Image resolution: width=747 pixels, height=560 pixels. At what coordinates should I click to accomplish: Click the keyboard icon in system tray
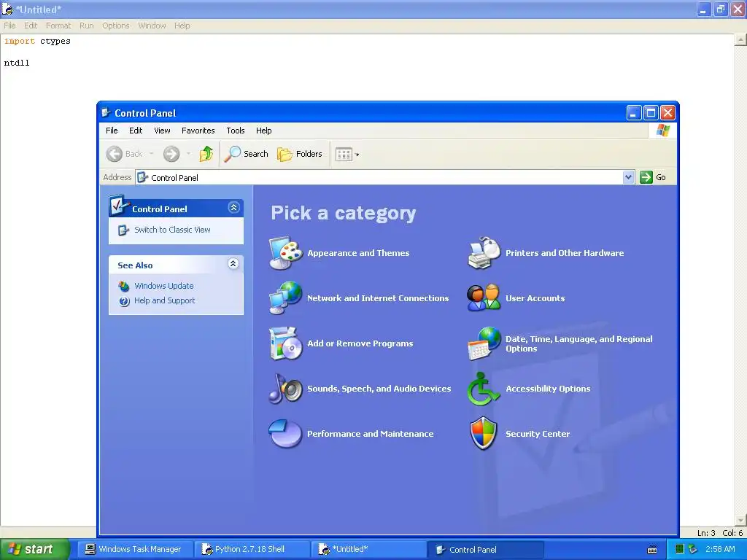pyautogui.click(x=652, y=550)
